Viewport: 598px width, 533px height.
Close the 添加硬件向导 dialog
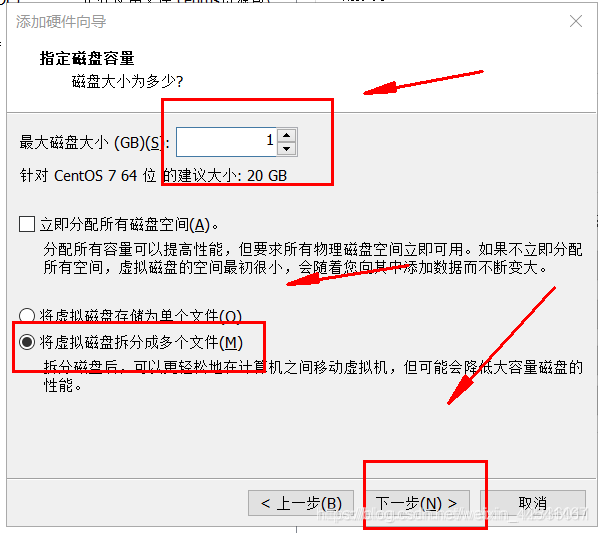(x=575, y=21)
